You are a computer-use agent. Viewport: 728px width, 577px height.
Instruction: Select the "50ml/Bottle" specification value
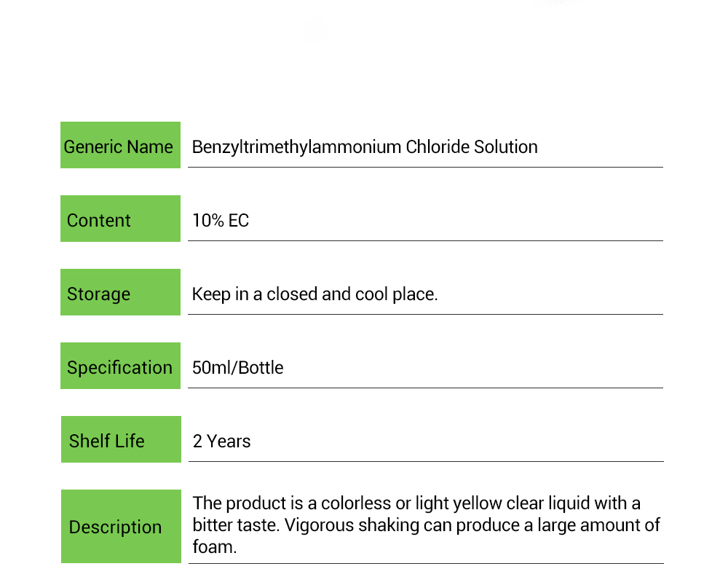(x=237, y=367)
